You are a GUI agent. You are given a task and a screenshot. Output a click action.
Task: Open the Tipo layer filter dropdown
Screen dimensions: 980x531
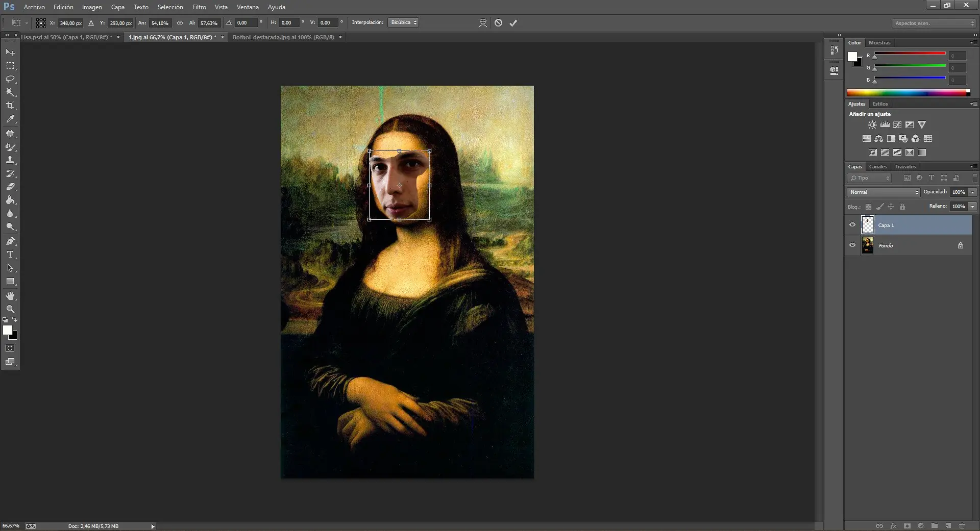pyautogui.click(x=870, y=178)
